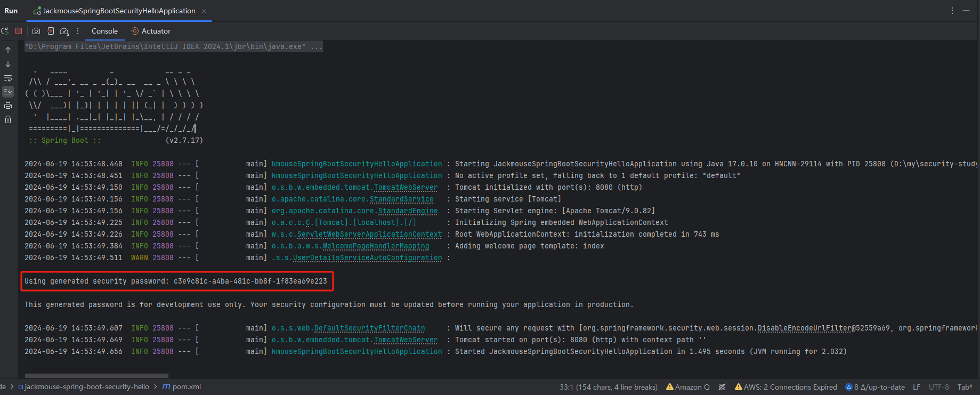Click the crossed-eye icon in the status bar
The height and width of the screenshot is (395, 980).
(722, 387)
